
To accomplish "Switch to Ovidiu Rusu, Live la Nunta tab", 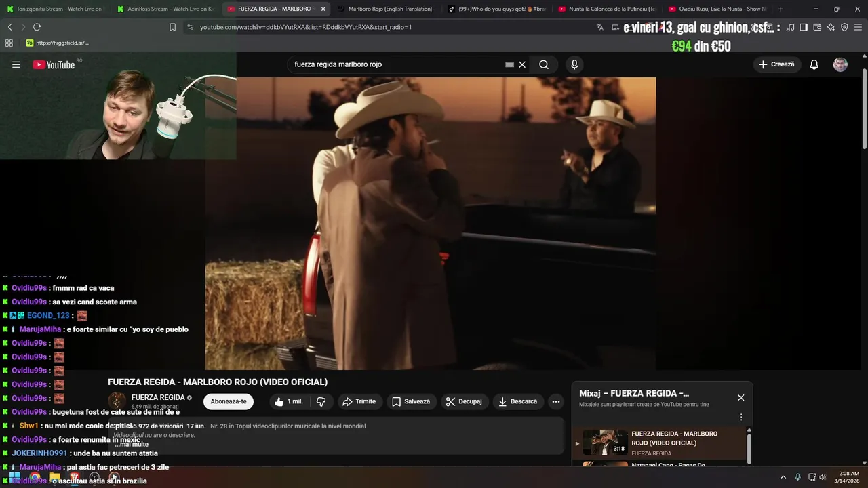I will point(716,9).
